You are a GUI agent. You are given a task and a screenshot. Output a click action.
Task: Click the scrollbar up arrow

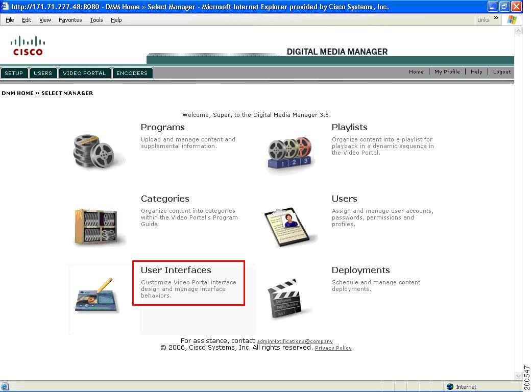click(518, 31)
